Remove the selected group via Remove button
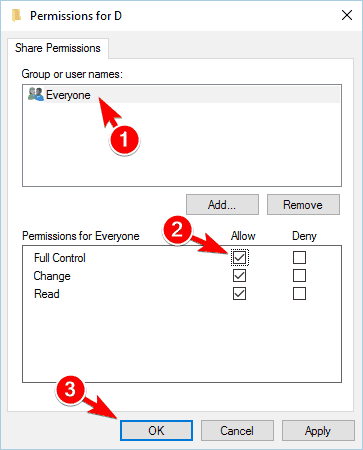The height and width of the screenshot is (450, 363). point(303,204)
